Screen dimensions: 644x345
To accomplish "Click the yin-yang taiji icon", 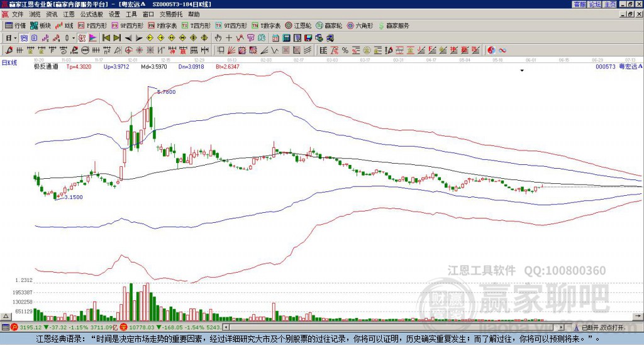I will pyautogui.click(x=491, y=50).
